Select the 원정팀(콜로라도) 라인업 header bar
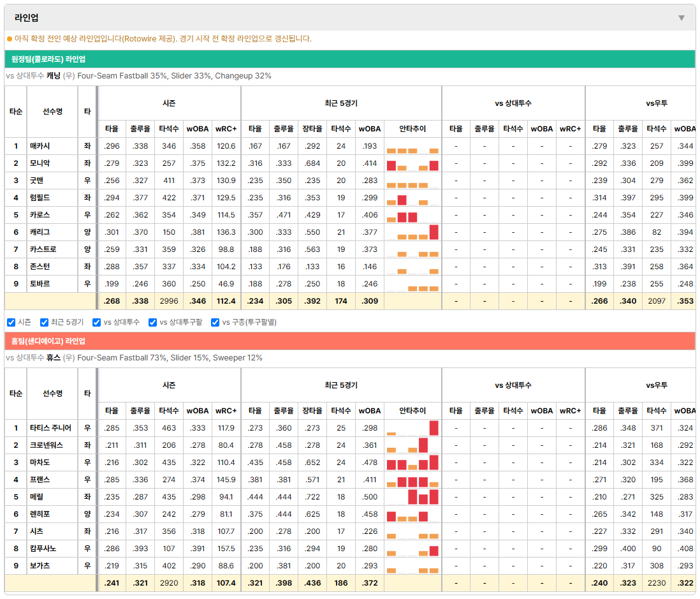The image size is (700, 599). (349, 59)
